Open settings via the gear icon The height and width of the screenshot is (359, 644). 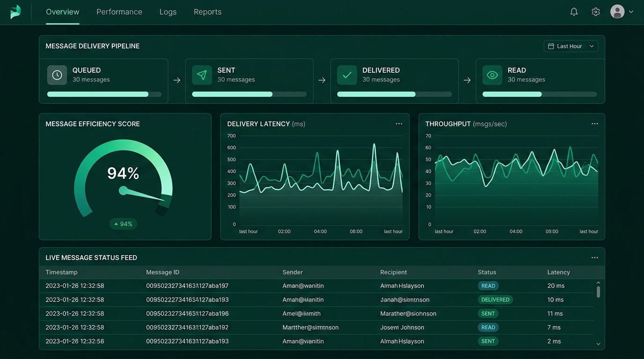(595, 12)
